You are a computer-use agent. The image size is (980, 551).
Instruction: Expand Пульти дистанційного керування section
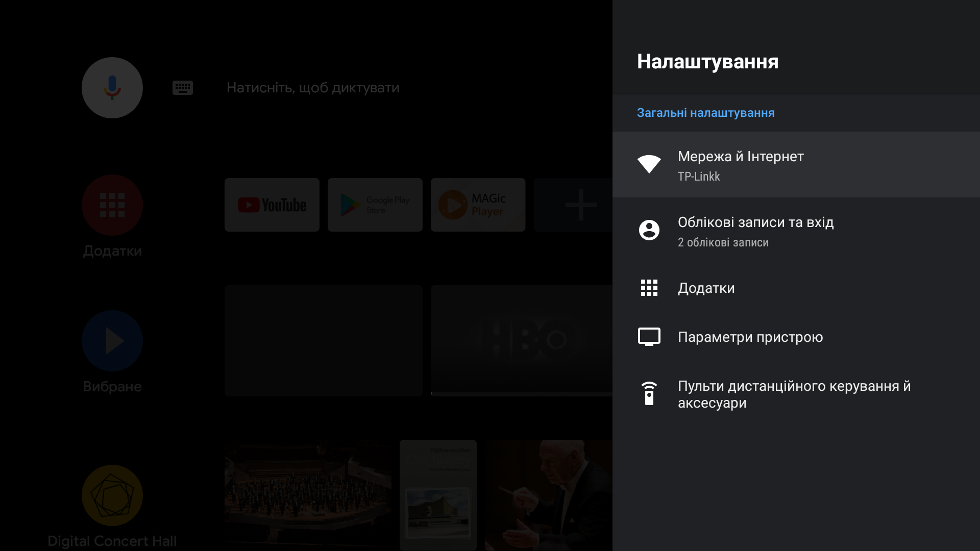pos(796,393)
